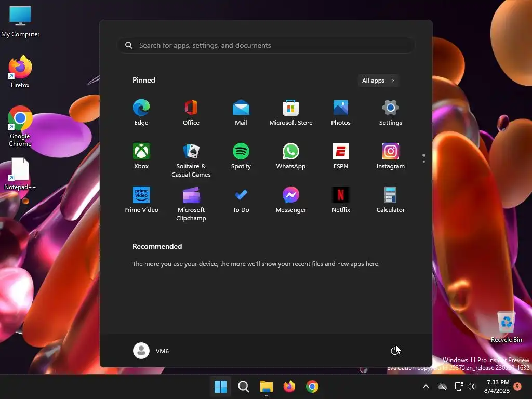Screen dimensions: 532x399
Task: Select the Recycle Bin desktop icon
Action: pos(506,327)
